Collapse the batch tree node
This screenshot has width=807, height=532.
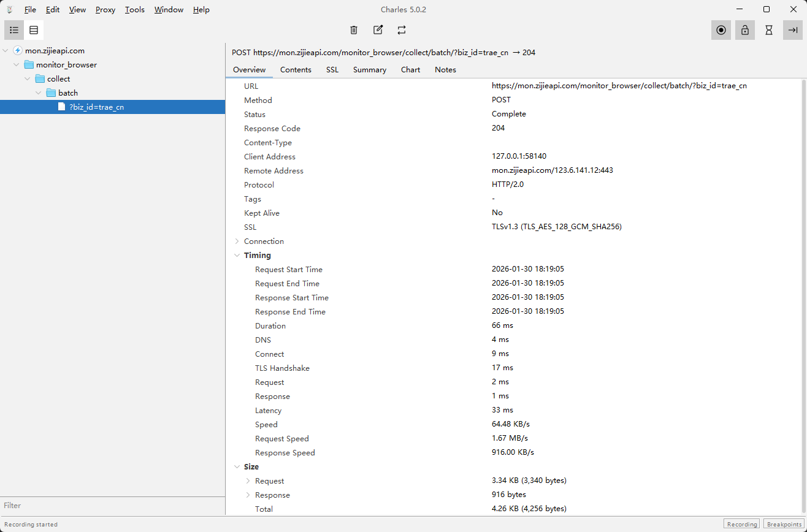tap(39, 93)
